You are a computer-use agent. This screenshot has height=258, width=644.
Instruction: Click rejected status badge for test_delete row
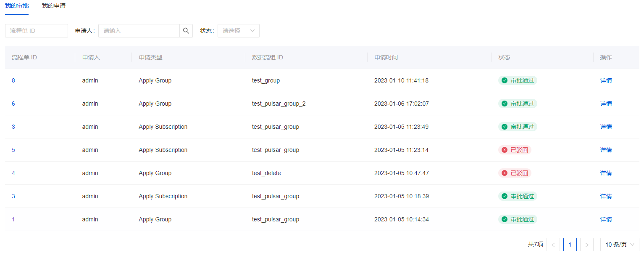click(515, 173)
